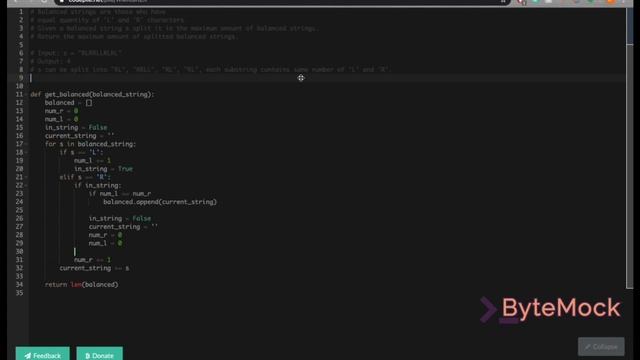
Task: Click the paper plane icon on Feedback
Action: tap(27, 356)
